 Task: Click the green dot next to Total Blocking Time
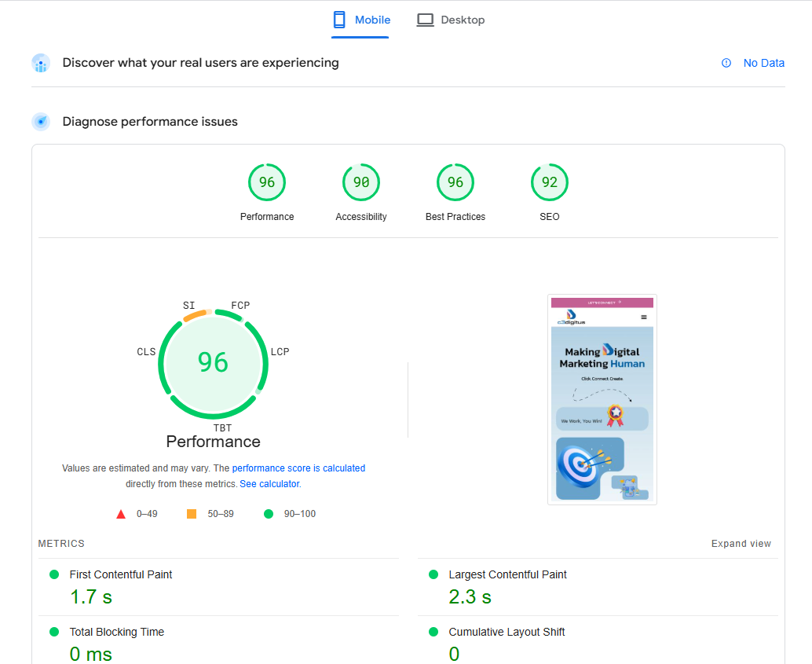click(x=53, y=632)
